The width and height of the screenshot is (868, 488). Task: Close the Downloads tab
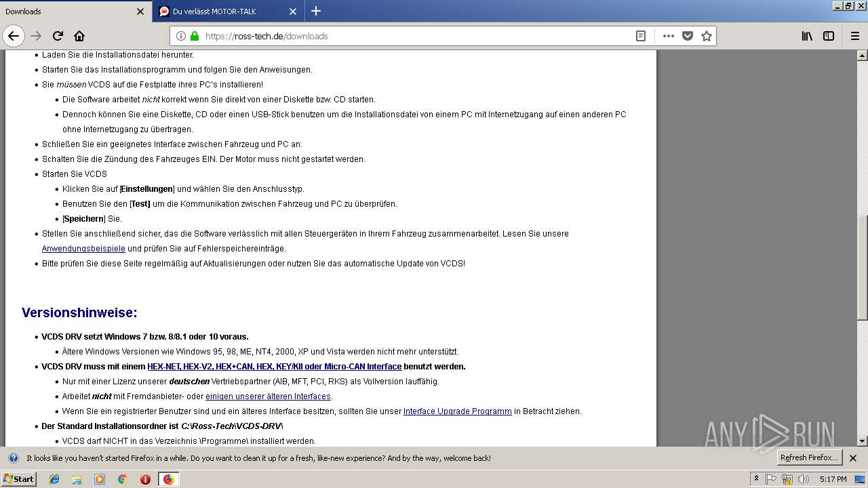click(140, 12)
